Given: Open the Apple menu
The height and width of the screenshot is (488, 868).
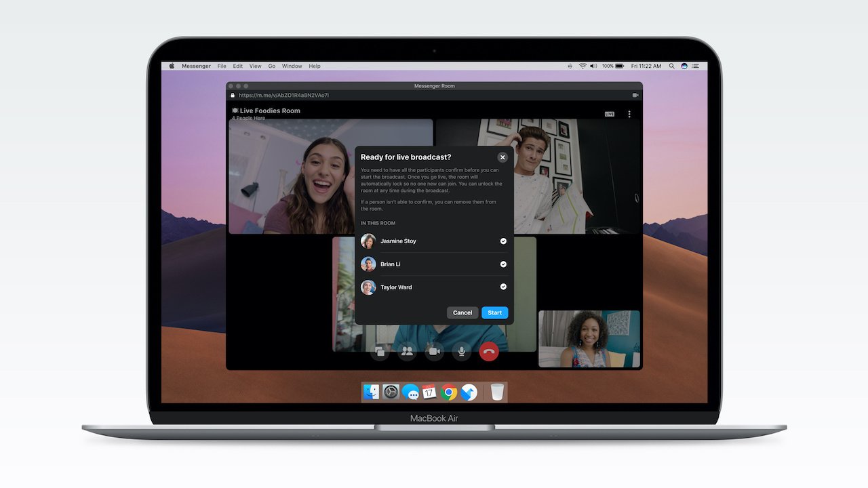Looking at the screenshot, I should point(172,66).
